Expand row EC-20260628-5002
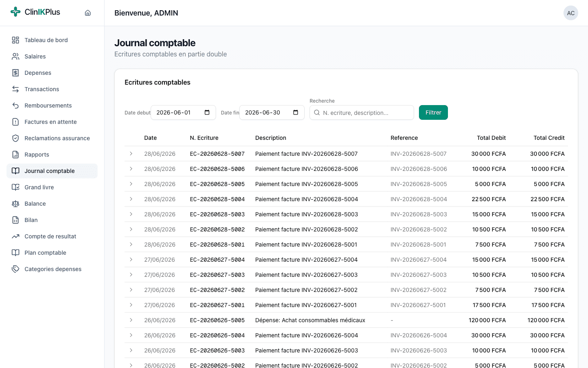 click(x=131, y=229)
